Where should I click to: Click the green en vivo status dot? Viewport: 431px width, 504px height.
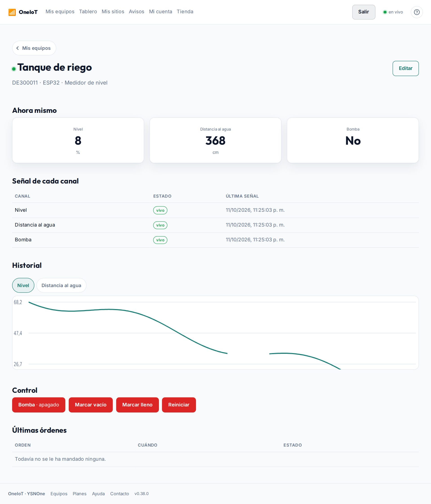click(x=385, y=12)
